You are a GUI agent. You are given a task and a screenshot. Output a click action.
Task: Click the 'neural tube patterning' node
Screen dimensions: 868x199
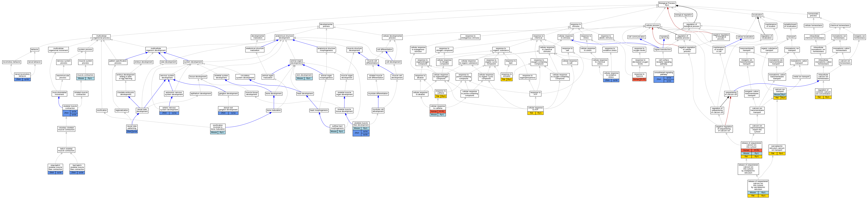click(x=132, y=129)
